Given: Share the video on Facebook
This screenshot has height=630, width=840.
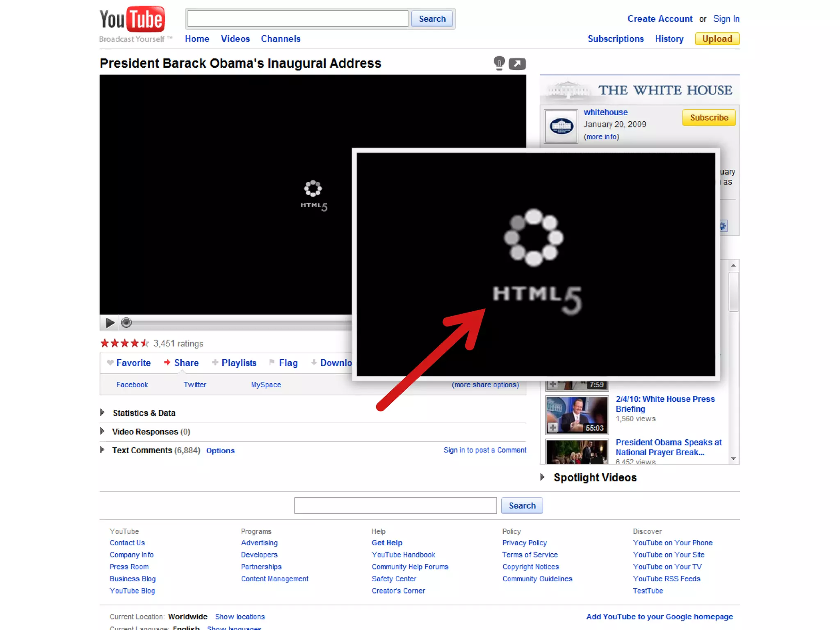Looking at the screenshot, I should tap(132, 384).
